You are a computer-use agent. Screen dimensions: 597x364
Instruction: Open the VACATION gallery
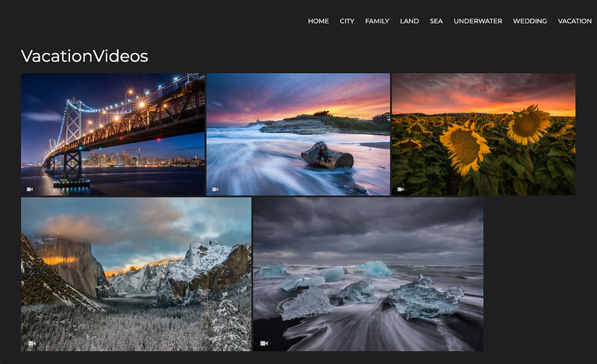(575, 21)
